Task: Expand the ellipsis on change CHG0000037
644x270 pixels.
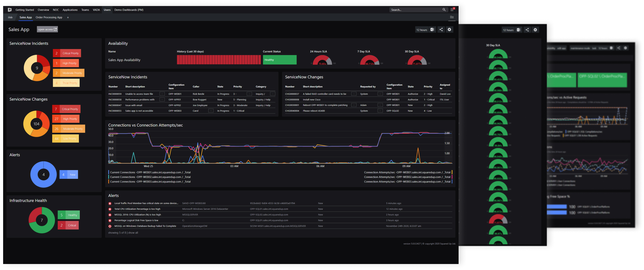Action: click(x=354, y=94)
